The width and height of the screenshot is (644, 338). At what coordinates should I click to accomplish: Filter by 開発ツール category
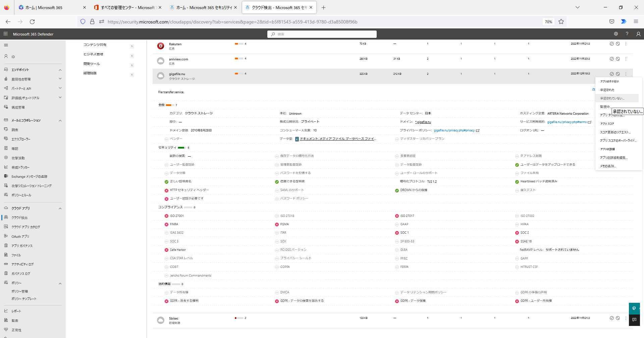click(92, 64)
